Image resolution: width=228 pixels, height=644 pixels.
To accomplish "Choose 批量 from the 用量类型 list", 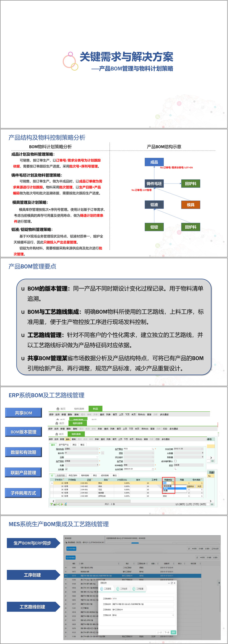I will click(166, 490).
